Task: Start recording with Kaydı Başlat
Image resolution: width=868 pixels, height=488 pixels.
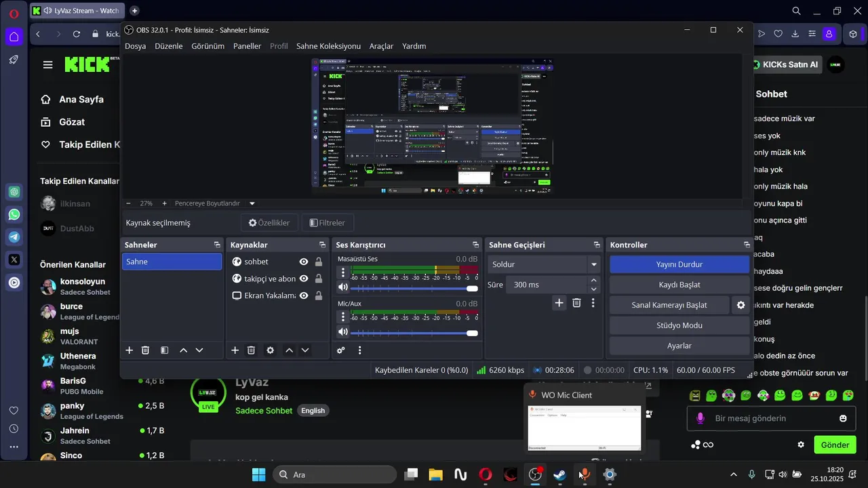Action: coord(679,285)
